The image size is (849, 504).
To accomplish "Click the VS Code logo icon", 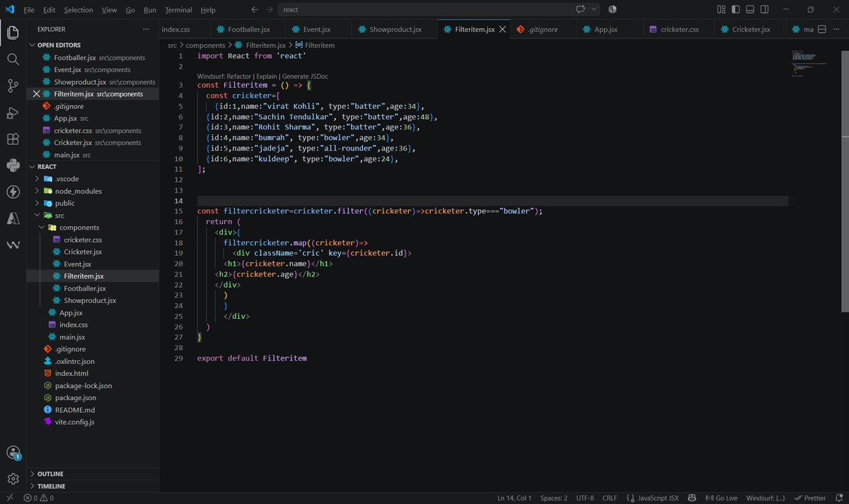I will click(10, 10).
